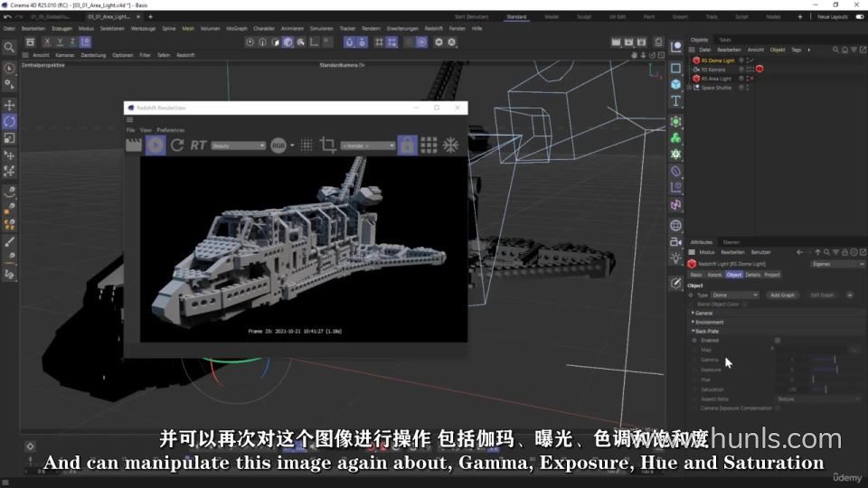Viewport: 868px width, 488px height.
Task: Open the Render camera dropdown in RenderView
Action: (368, 145)
